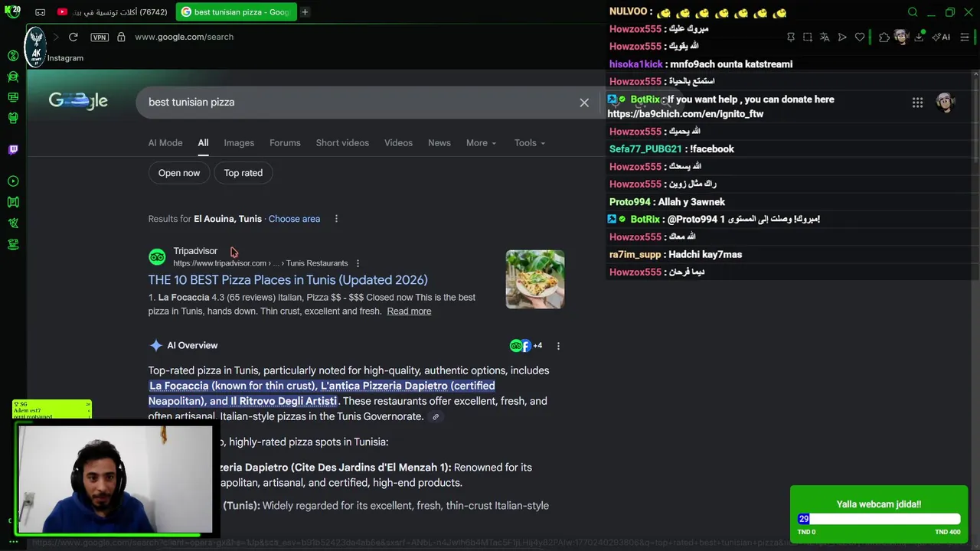Open the pizza thumbnail image
980x551 pixels.
[535, 279]
